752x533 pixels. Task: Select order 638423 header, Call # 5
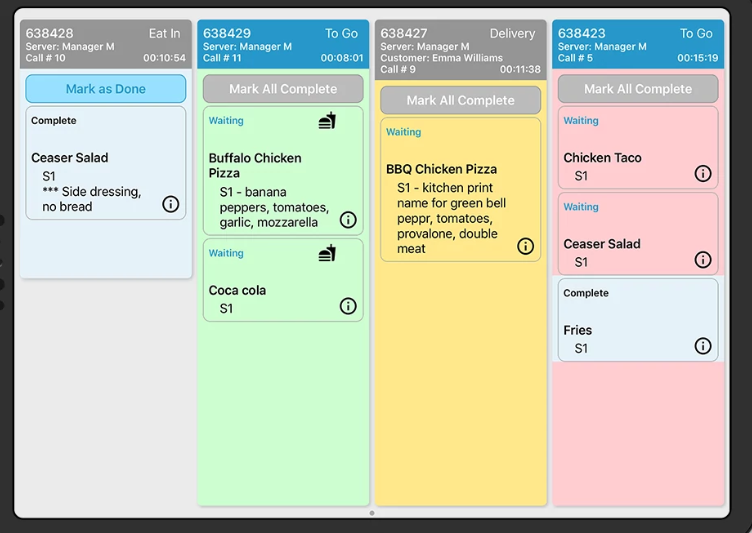pyautogui.click(x=638, y=45)
